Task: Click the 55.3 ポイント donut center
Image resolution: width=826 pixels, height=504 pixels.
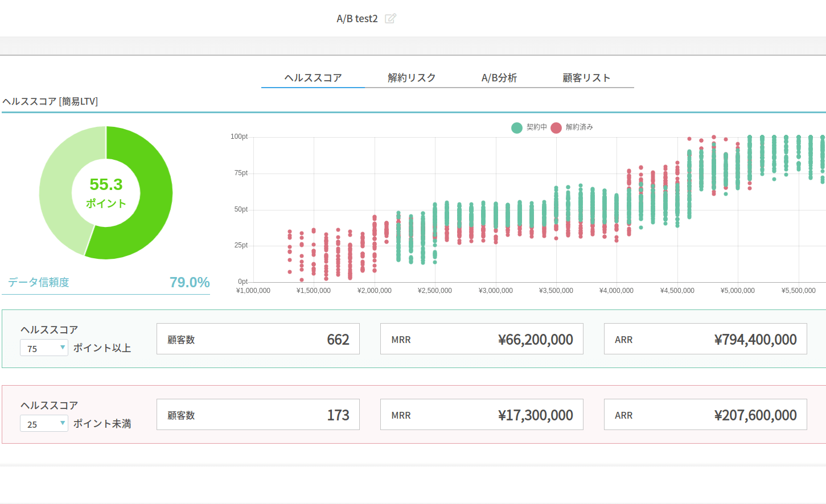Action: pos(106,193)
